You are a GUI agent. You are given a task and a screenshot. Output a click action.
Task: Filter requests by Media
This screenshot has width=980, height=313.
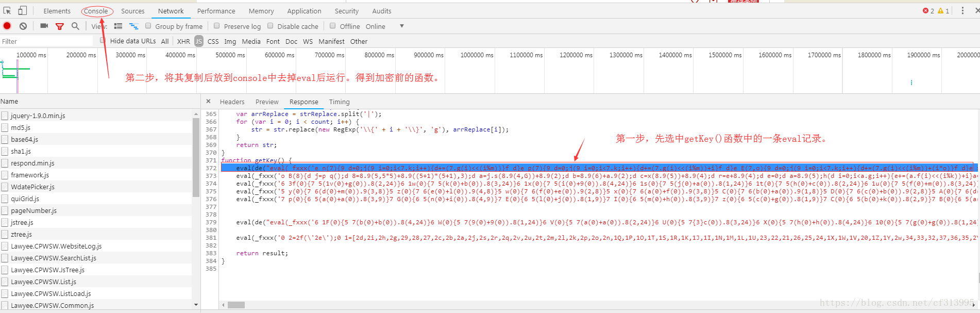(x=251, y=41)
